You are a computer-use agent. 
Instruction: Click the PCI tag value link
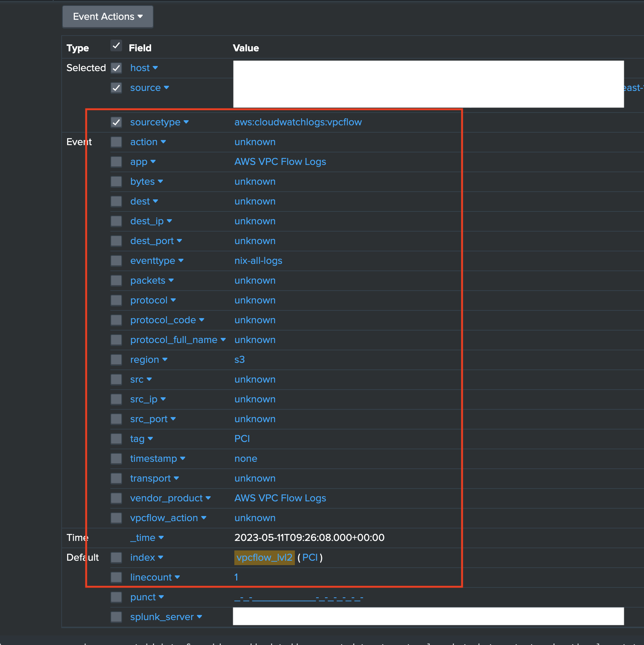(x=242, y=439)
